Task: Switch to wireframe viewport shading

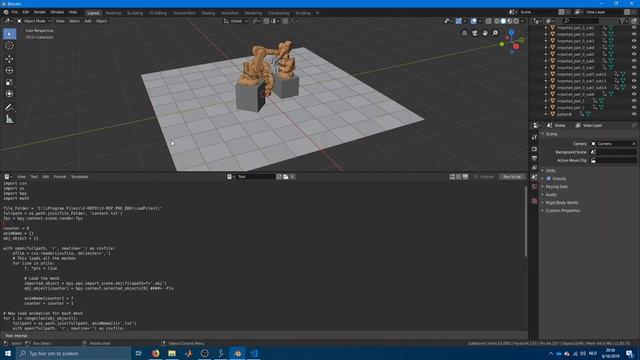Action: click(497, 21)
